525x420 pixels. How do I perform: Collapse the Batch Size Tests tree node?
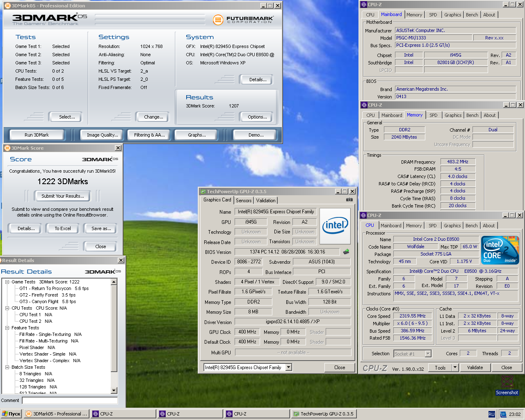pos(7,367)
